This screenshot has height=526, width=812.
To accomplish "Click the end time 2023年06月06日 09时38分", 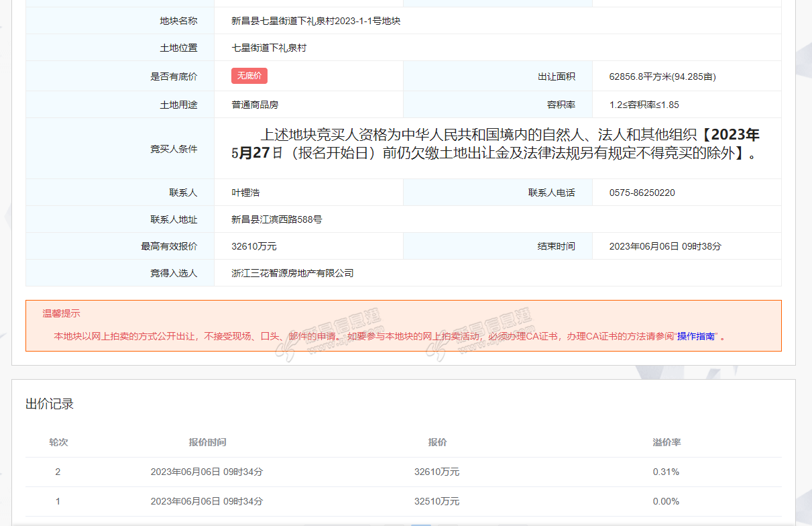I will pos(665,246).
